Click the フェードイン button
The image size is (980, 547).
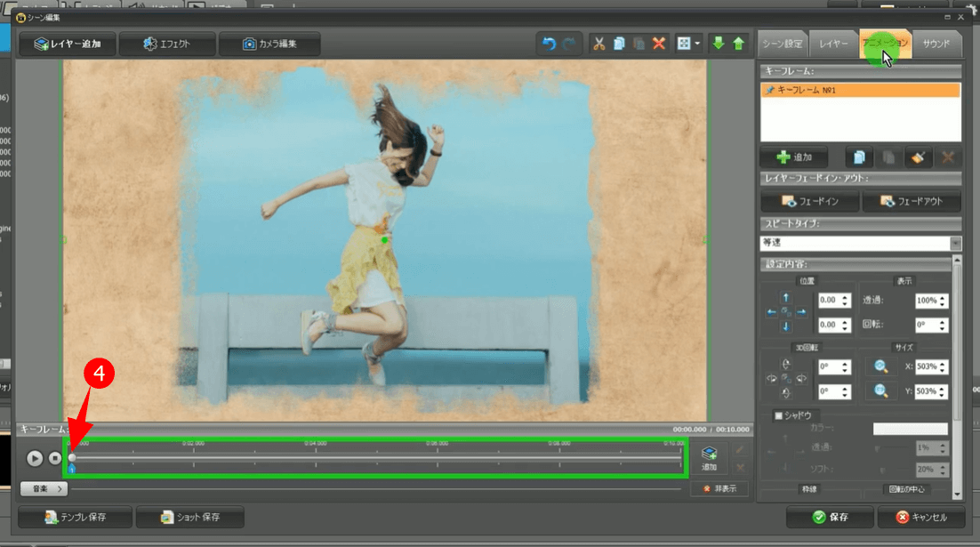click(809, 202)
